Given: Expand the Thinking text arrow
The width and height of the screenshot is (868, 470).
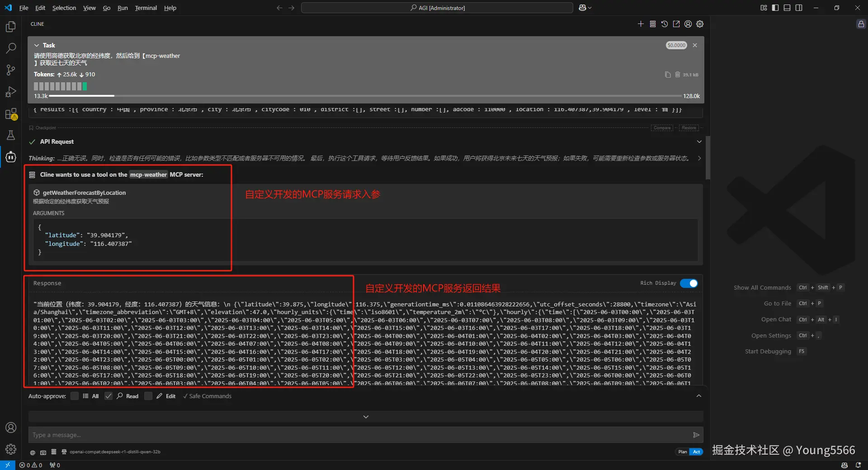Looking at the screenshot, I should 699,158.
